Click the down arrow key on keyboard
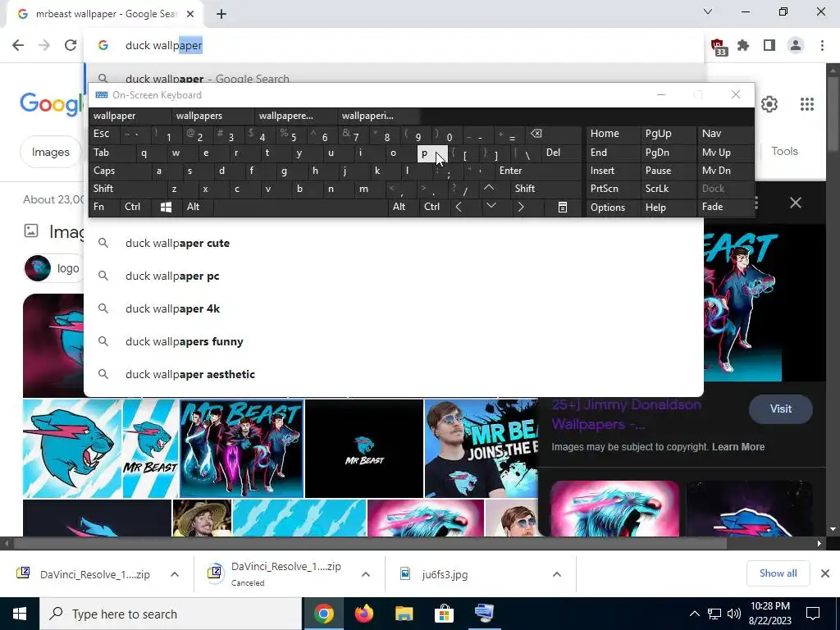840x630 pixels. point(491,206)
